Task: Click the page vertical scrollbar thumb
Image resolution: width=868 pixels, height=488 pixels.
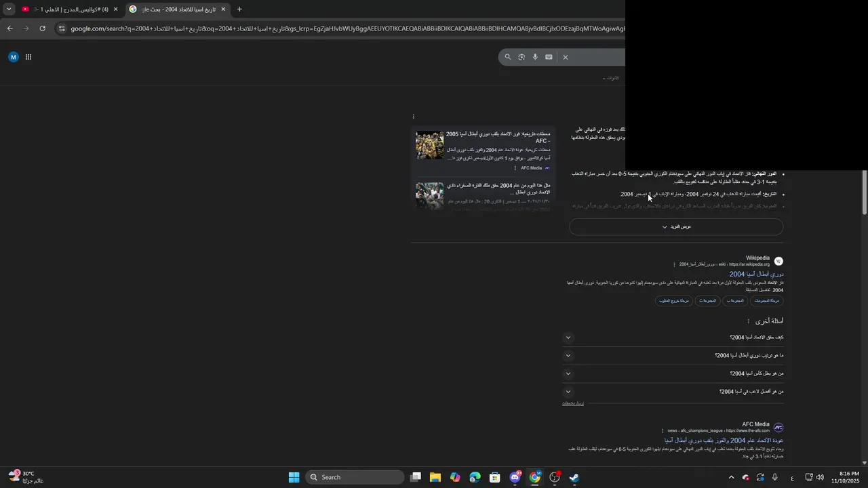Action: point(864,193)
